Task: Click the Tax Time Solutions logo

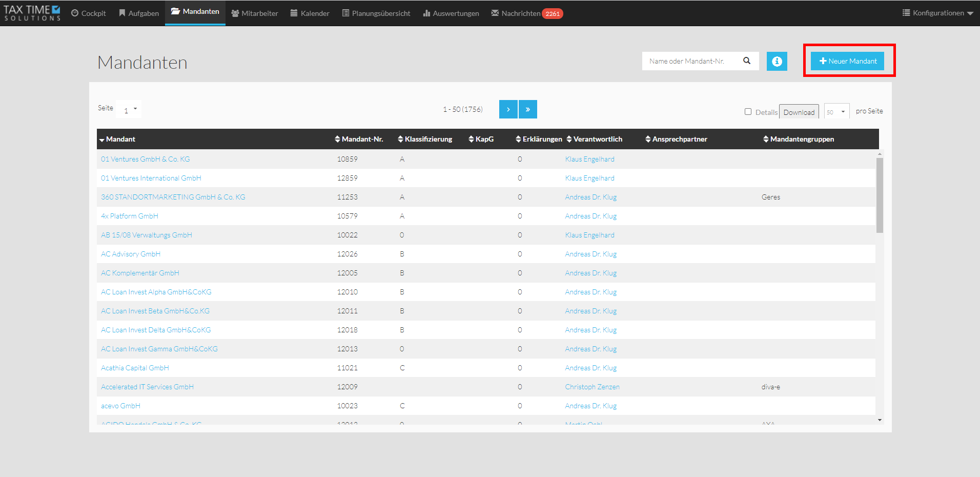Action: pos(32,13)
